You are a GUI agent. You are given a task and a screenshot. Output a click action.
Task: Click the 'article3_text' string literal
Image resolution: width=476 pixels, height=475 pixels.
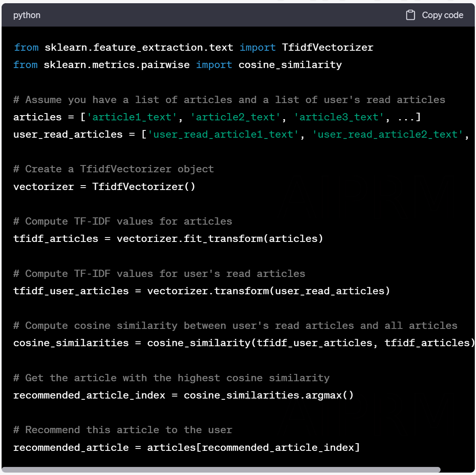coord(339,117)
